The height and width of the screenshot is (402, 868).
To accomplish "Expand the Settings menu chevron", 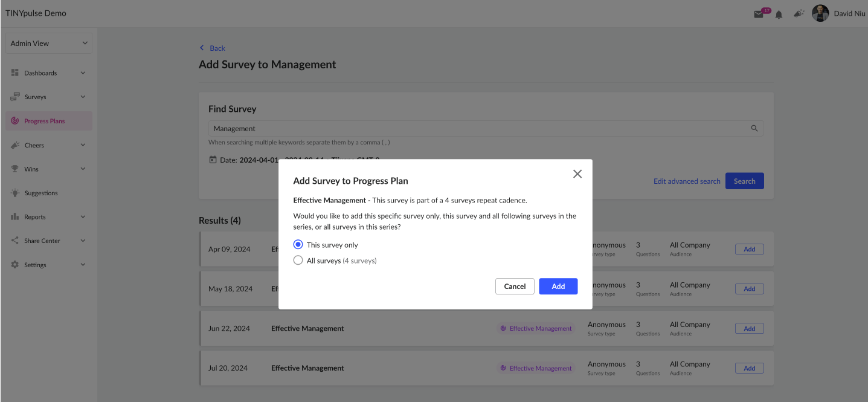I will tap(83, 265).
